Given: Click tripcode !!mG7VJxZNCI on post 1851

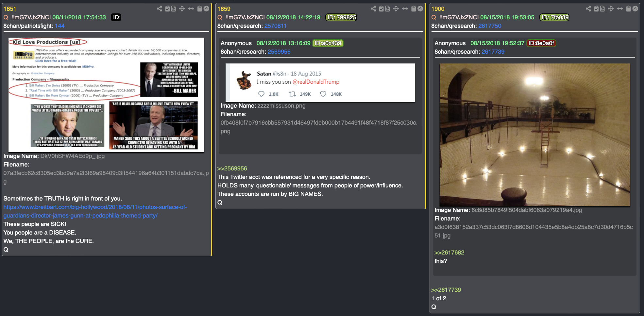Looking at the screenshot, I should [31, 17].
